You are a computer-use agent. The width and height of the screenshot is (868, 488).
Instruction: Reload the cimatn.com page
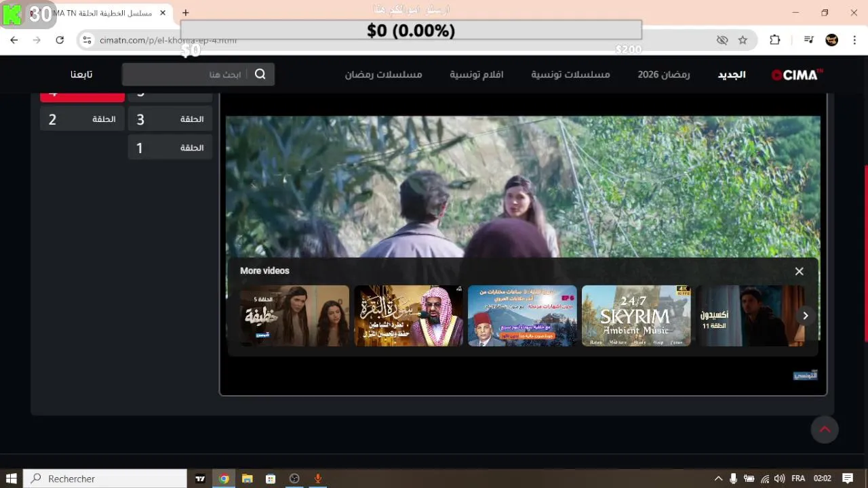[x=60, y=40]
